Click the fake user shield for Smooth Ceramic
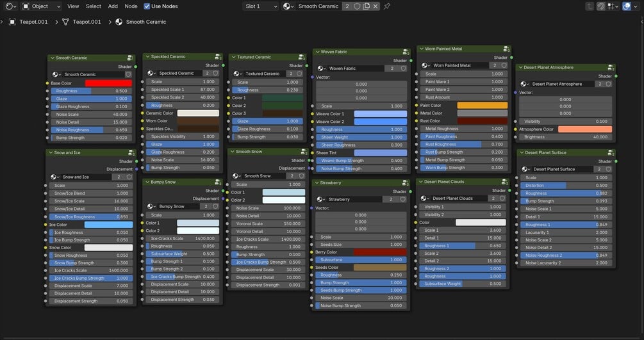This screenshot has width=644, height=340. pos(357,6)
